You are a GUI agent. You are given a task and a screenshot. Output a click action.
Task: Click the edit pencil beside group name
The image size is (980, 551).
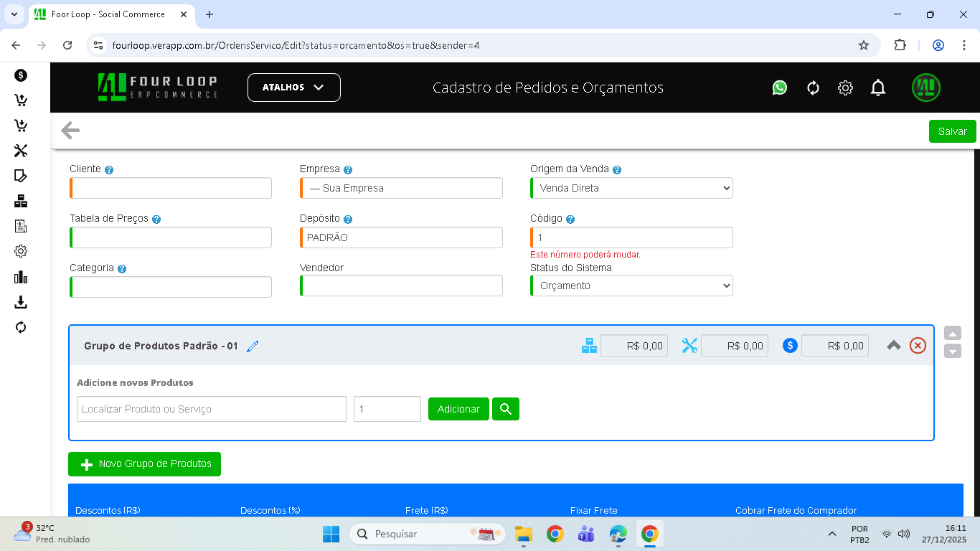tap(253, 347)
